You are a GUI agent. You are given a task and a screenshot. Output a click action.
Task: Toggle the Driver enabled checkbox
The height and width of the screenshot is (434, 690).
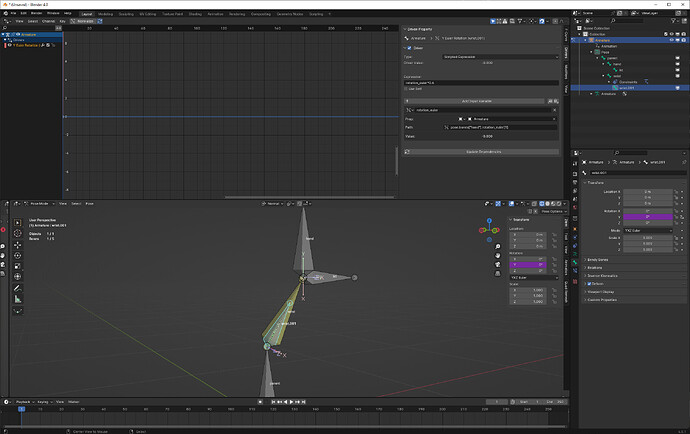click(x=410, y=48)
